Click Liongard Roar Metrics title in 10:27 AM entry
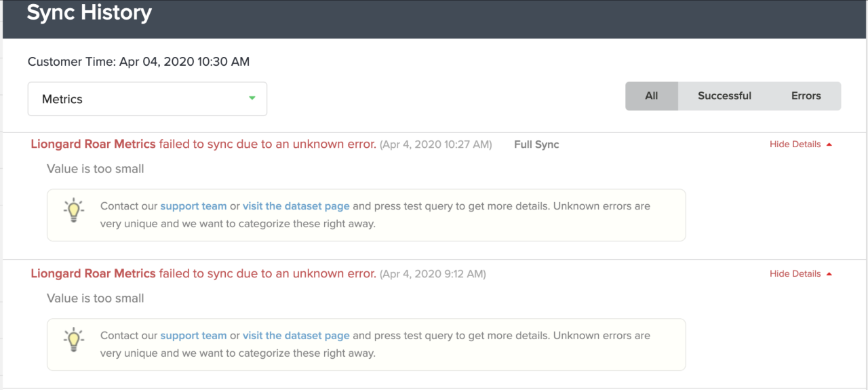The height and width of the screenshot is (390, 868). pos(94,144)
